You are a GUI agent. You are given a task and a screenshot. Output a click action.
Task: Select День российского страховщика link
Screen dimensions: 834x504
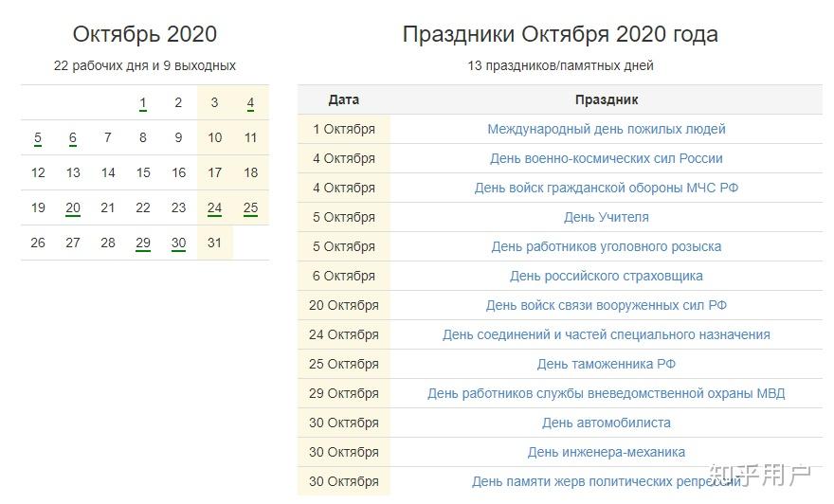pyautogui.click(x=606, y=276)
